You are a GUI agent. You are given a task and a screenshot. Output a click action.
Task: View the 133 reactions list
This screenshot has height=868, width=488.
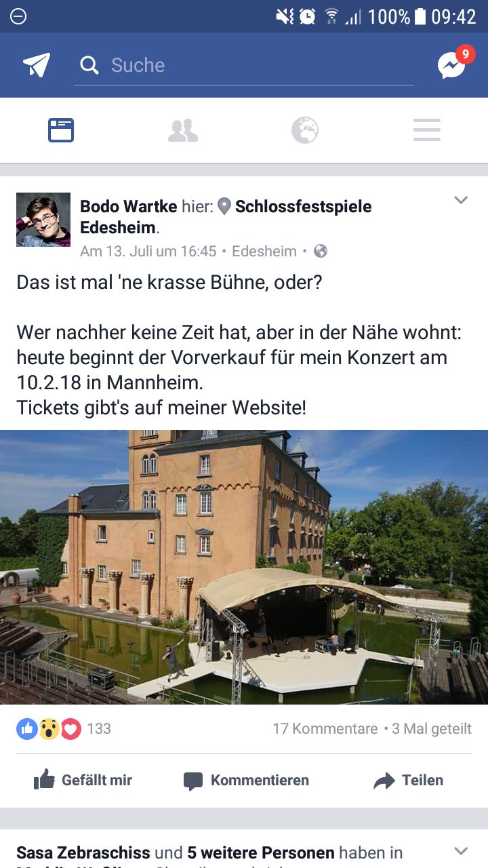click(64, 729)
